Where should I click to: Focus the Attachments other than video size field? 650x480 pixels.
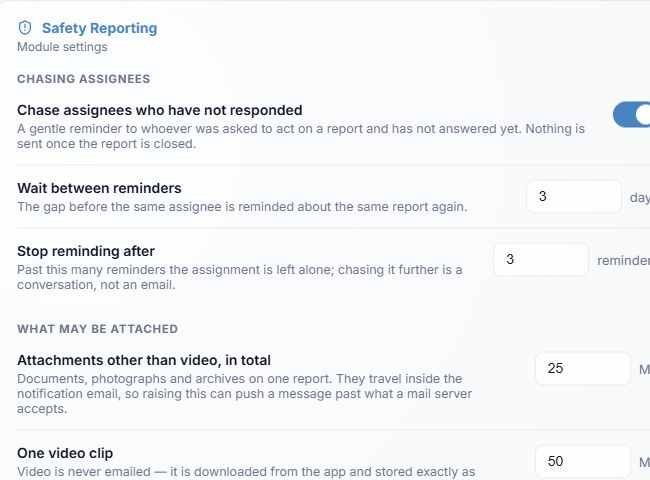pyautogui.click(x=583, y=368)
